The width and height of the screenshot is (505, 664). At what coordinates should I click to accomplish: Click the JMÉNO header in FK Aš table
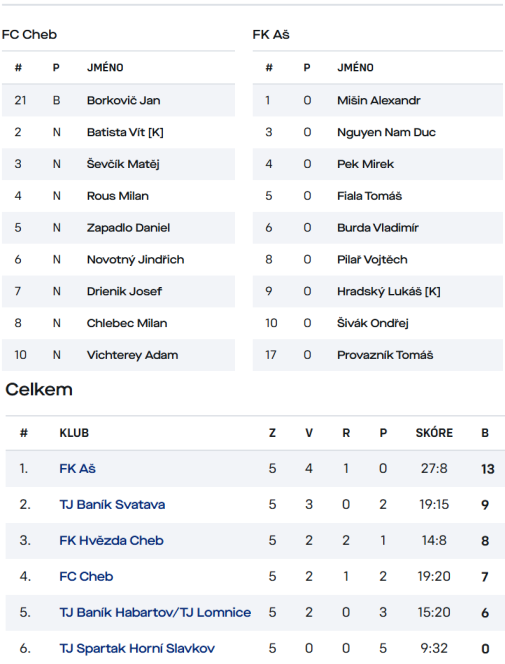pos(355,67)
